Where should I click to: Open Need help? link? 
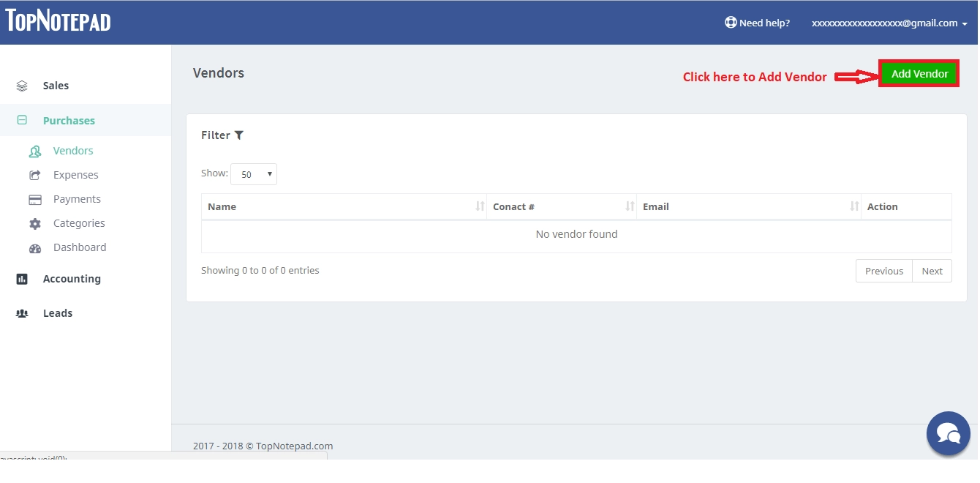point(757,23)
